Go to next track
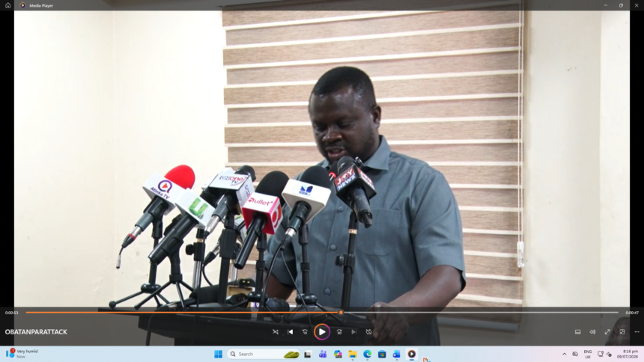 pyautogui.click(x=353, y=331)
